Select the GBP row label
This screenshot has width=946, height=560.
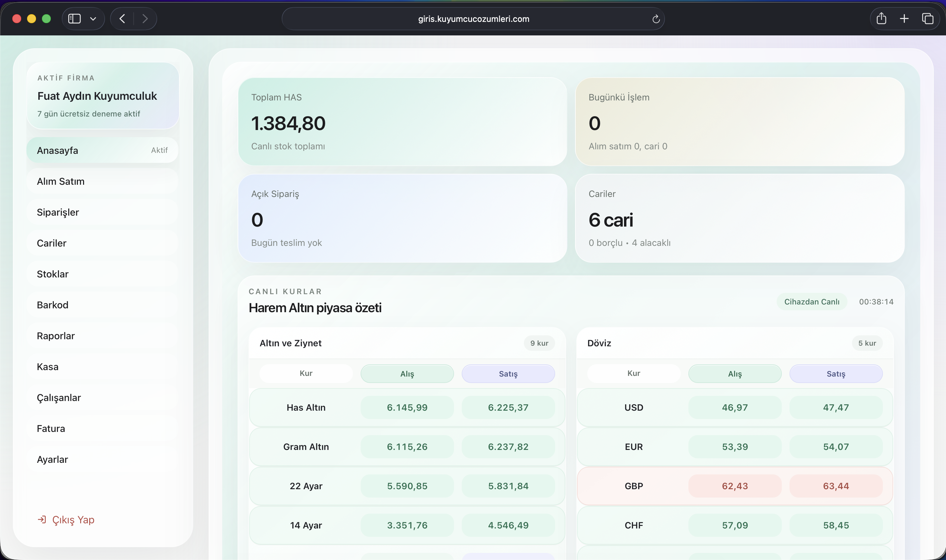pyautogui.click(x=633, y=486)
